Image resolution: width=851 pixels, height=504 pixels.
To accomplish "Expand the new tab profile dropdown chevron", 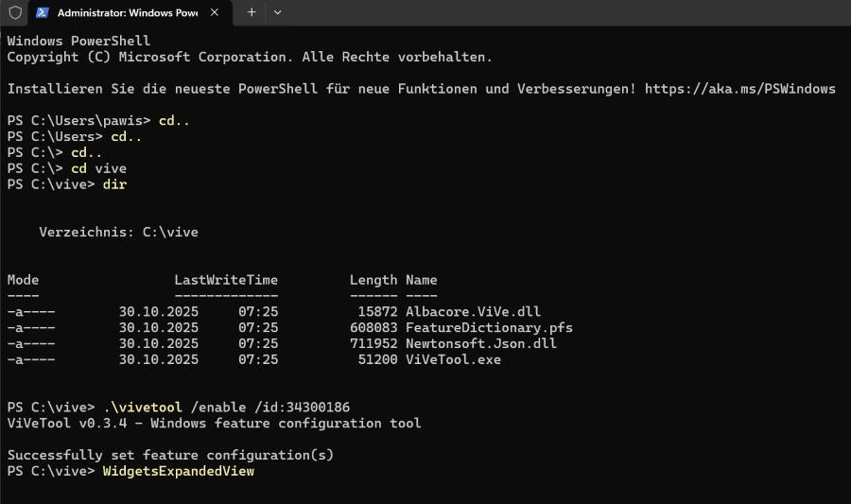I will coord(277,13).
